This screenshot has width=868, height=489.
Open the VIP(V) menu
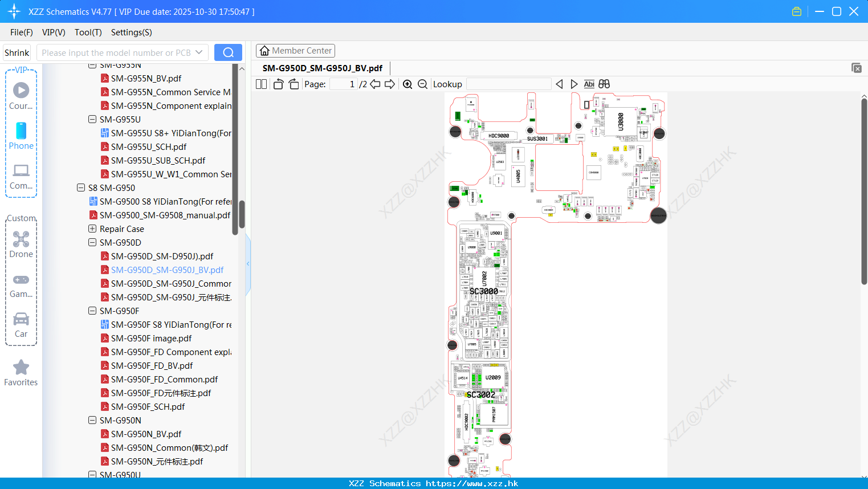point(54,32)
